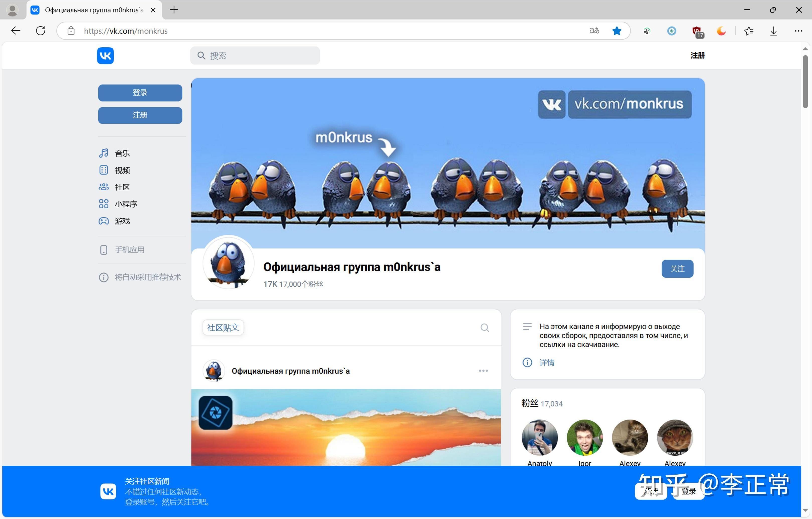812x519 pixels.
Task: Click the video icon in sidebar
Action: (104, 170)
